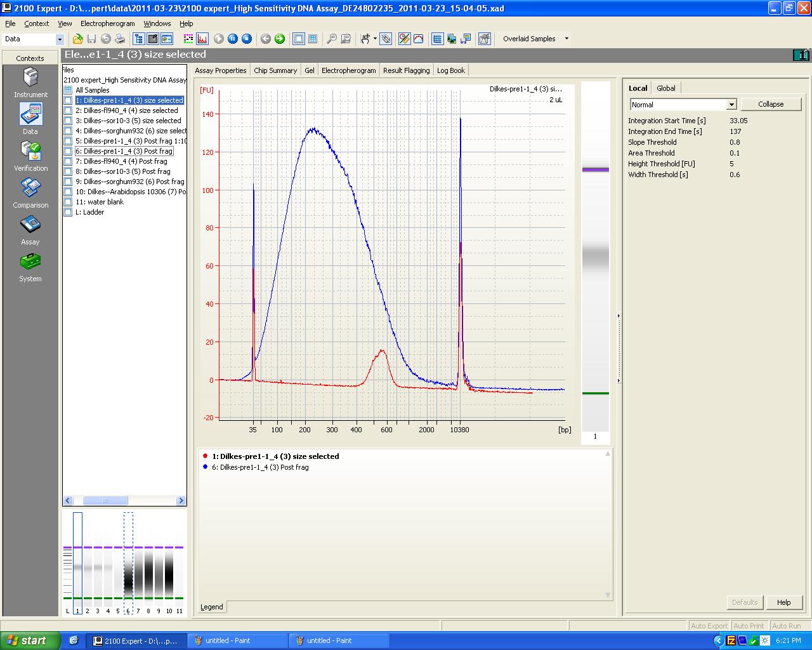Check sample 1 Dilkes-pre1-1_4 size selected checkbox
Screen dimensions: 812x650
click(68, 100)
